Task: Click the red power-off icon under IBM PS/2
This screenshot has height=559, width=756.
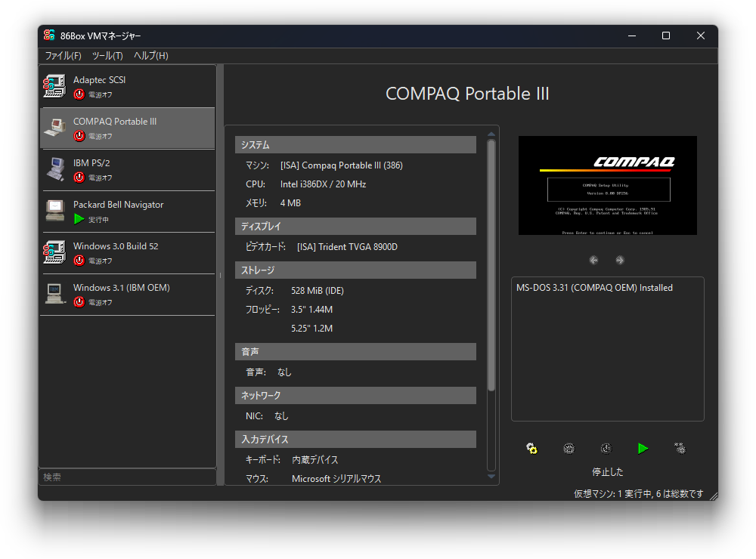Action: point(79,178)
